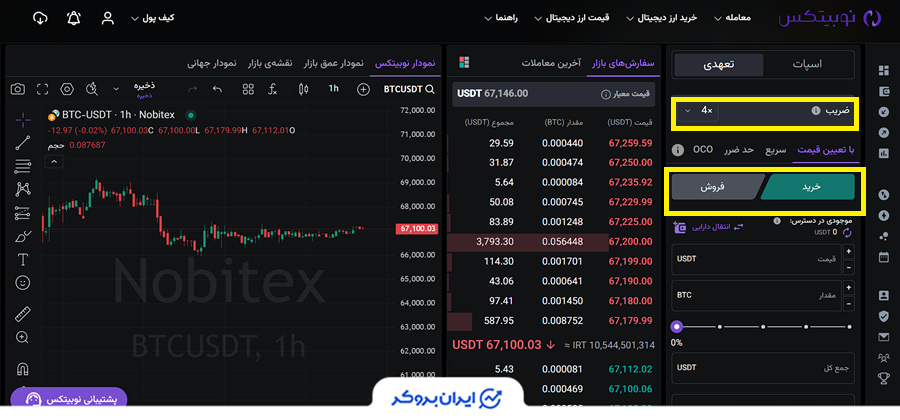Select the crosshair cursor tool
Image resolution: width=900 pixels, height=420 pixels.
(x=23, y=119)
